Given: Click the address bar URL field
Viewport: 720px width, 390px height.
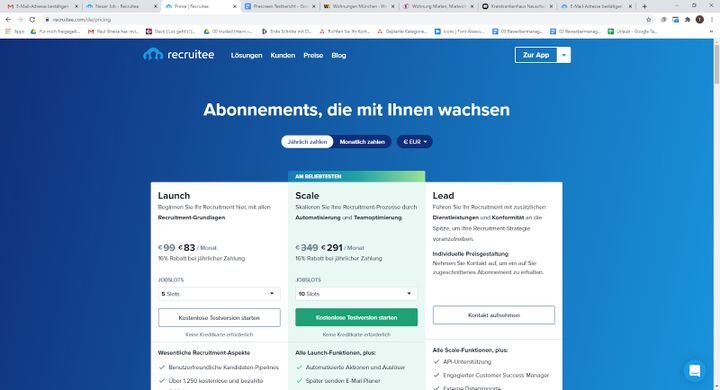Looking at the screenshot, I should coord(344,19).
